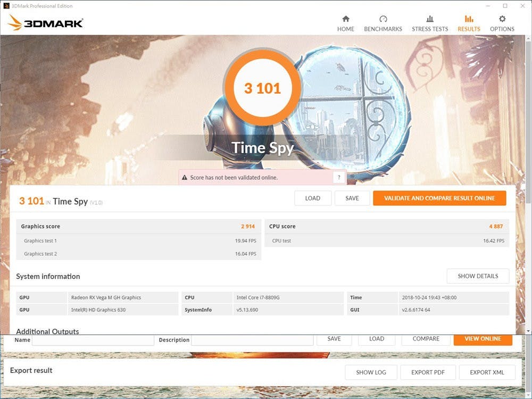Click the System information heading
The width and height of the screenshot is (532, 399).
(x=48, y=276)
